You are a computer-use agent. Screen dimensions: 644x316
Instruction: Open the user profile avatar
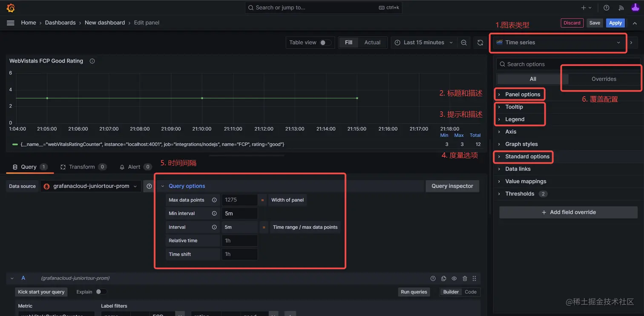click(635, 7)
